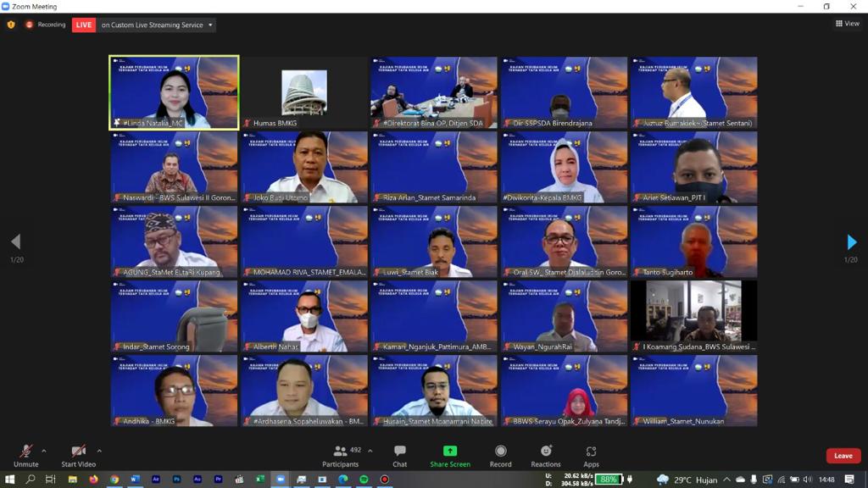This screenshot has width=868, height=488.
Task: Expand audio options with the Unmute arrow
Action: tap(45, 451)
